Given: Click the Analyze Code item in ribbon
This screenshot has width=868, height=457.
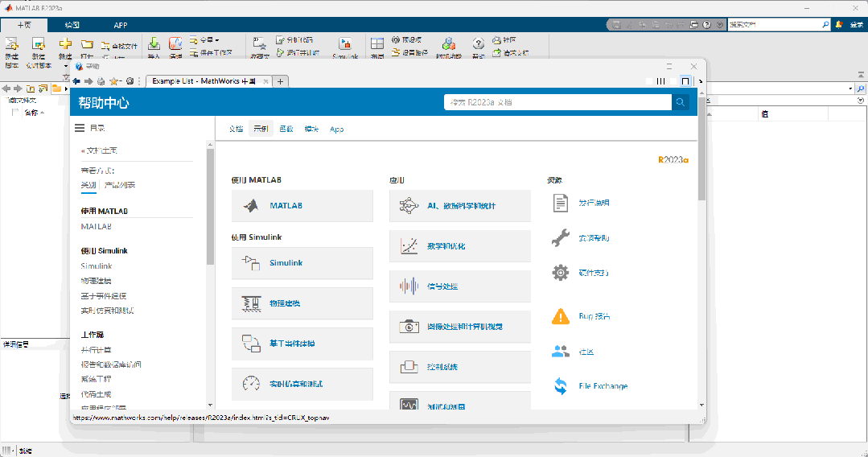Looking at the screenshot, I should click(294, 40).
